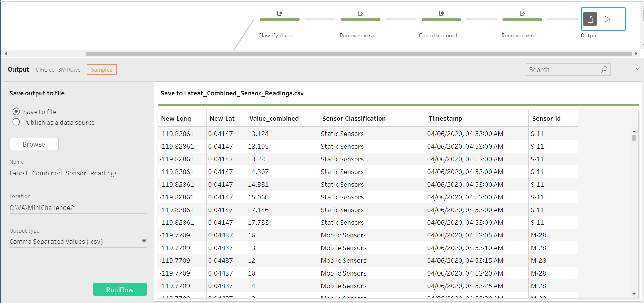Image resolution: width=644 pixels, height=303 pixels.
Task: Click the 6 Fields count label
Action: 45,70
